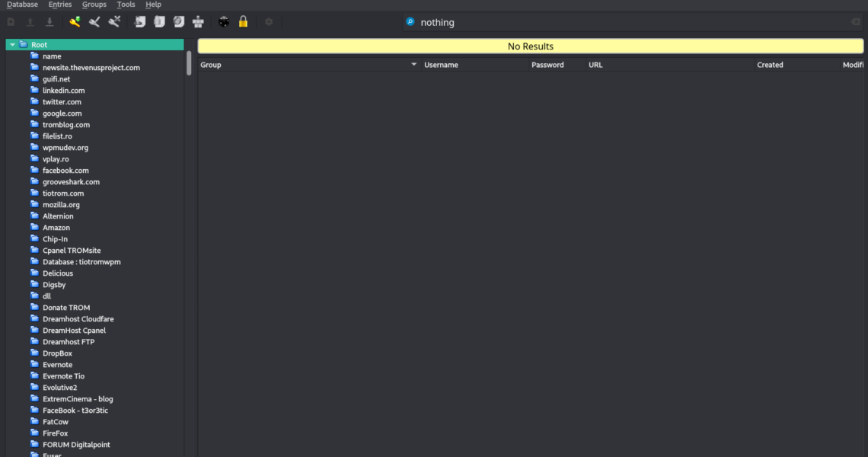This screenshot has height=457, width=868.
Task: Click the Add new entry key icon
Action: (75, 22)
